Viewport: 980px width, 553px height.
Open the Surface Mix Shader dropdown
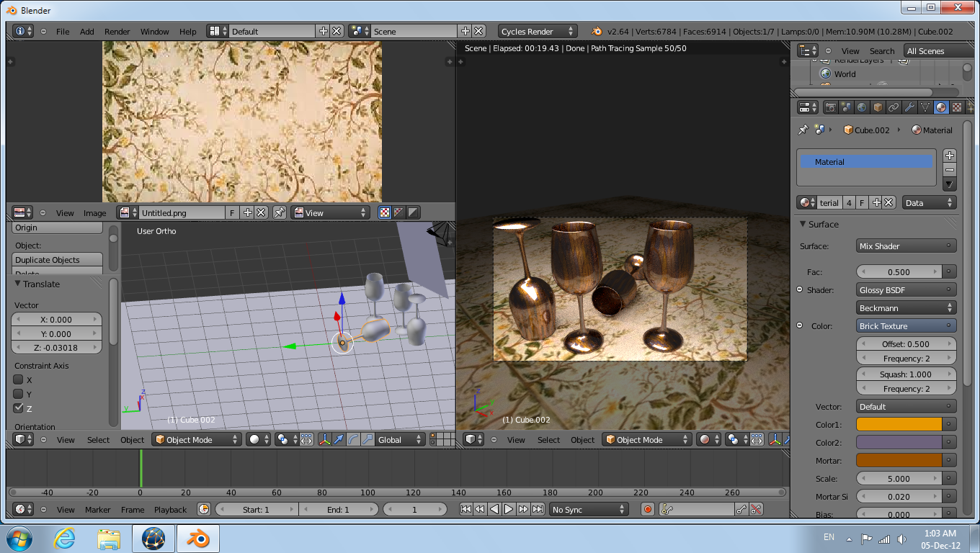[x=906, y=246]
